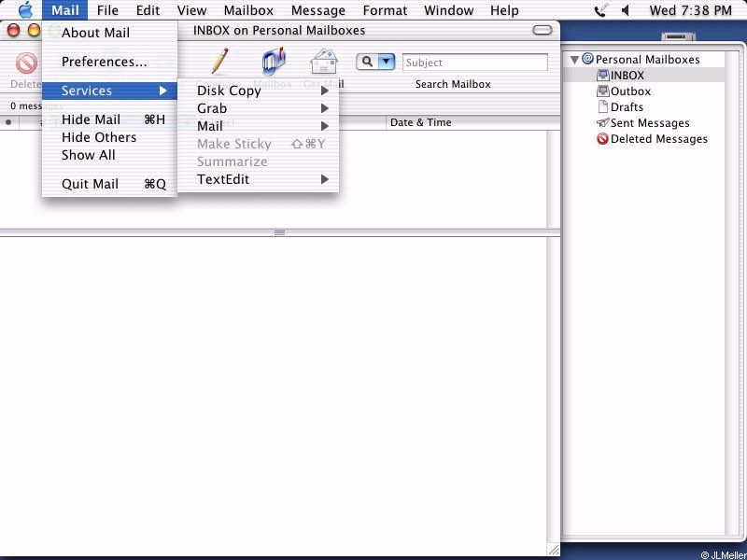Expand the Grab services submenu

click(259, 108)
